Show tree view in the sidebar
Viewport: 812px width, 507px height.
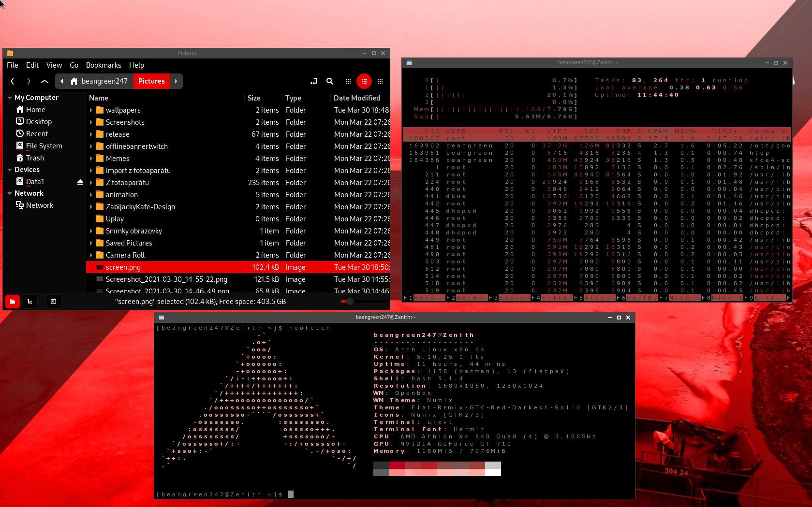click(x=30, y=302)
